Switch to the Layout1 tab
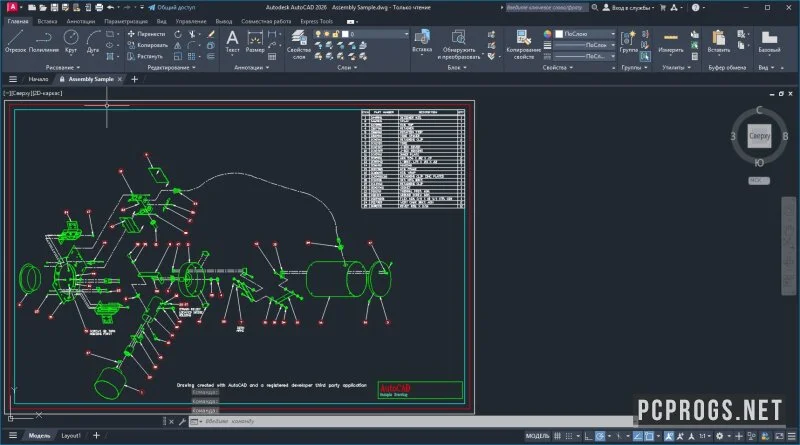The image size is (800, 445). tap(71, 436)
